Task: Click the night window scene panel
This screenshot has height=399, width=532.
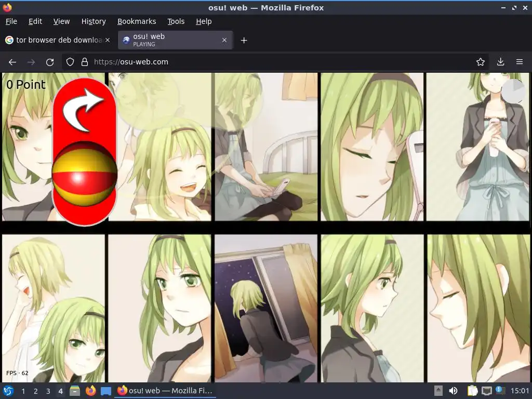Action: coord(266,309)
